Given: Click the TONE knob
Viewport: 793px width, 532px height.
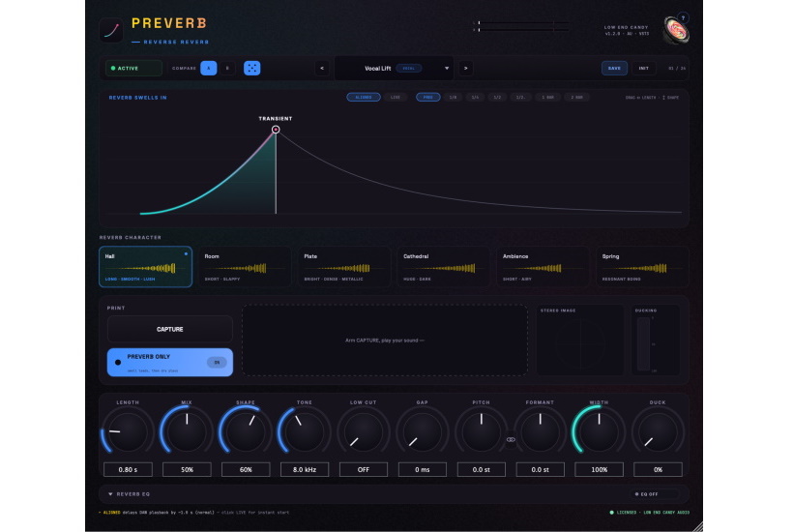Looking at the screenshot, I should tap(305, 432).
